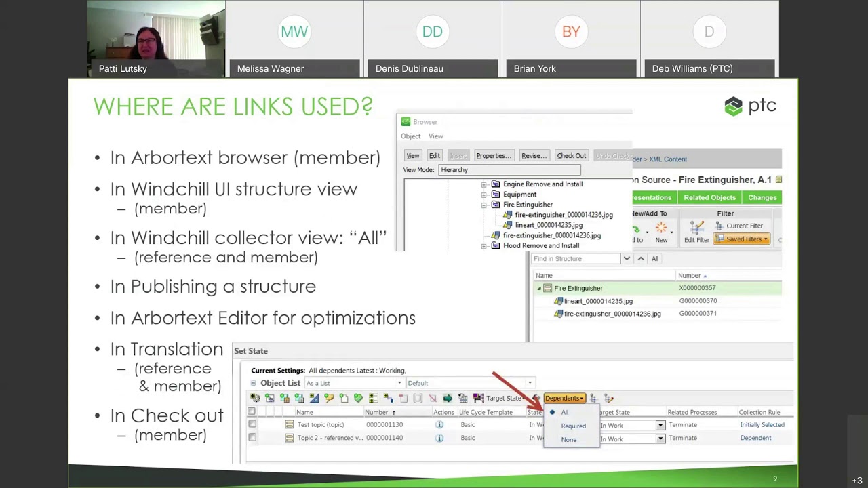Click the document icon of Test topic (topic)
This screenshot has height=488, width=868.
(x=289, y=425)
